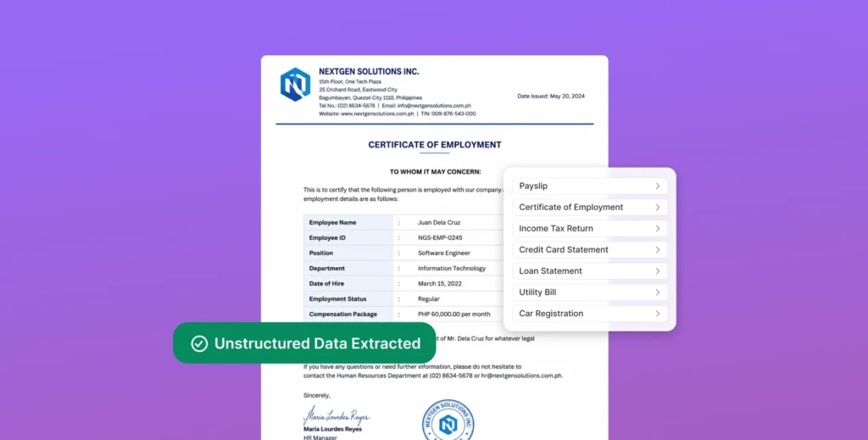Image resolution: width=868 pixels, height=440 pixels.
Task: Click the info@nextgensolutions.com.ph email address
Action: (x=434, y=106)
